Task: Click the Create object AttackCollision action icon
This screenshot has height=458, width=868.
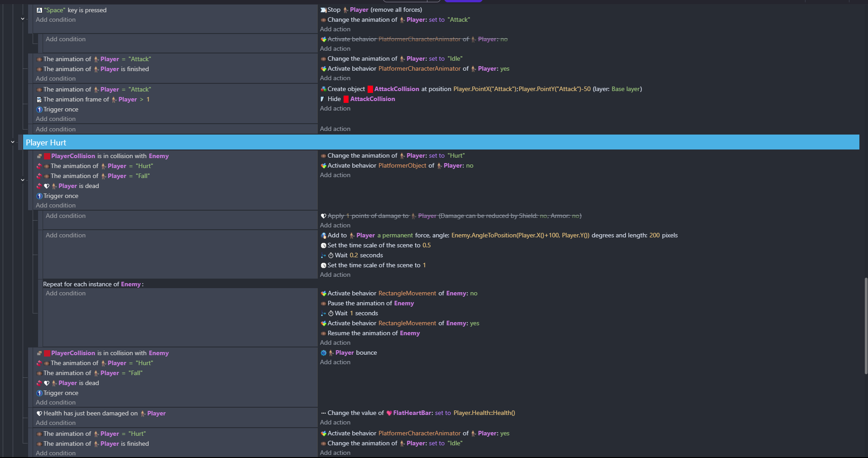Action: point(323,89)
